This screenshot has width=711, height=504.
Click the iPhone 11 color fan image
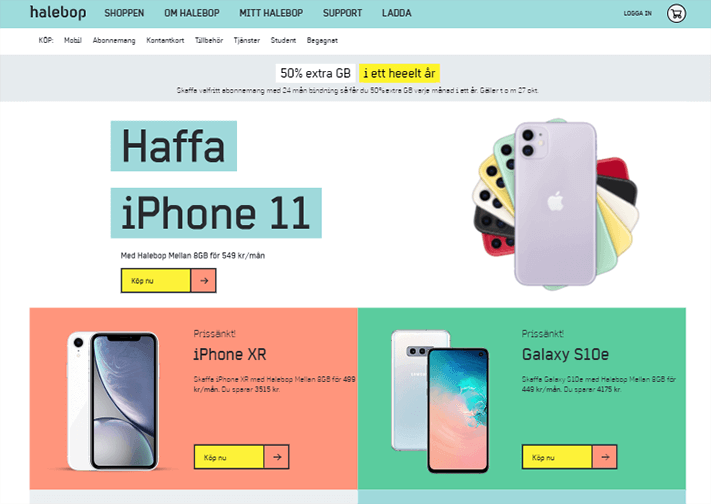point(555,204)
